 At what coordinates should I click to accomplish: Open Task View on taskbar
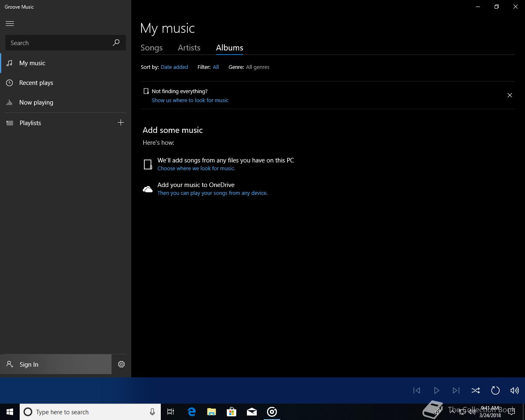171,412
